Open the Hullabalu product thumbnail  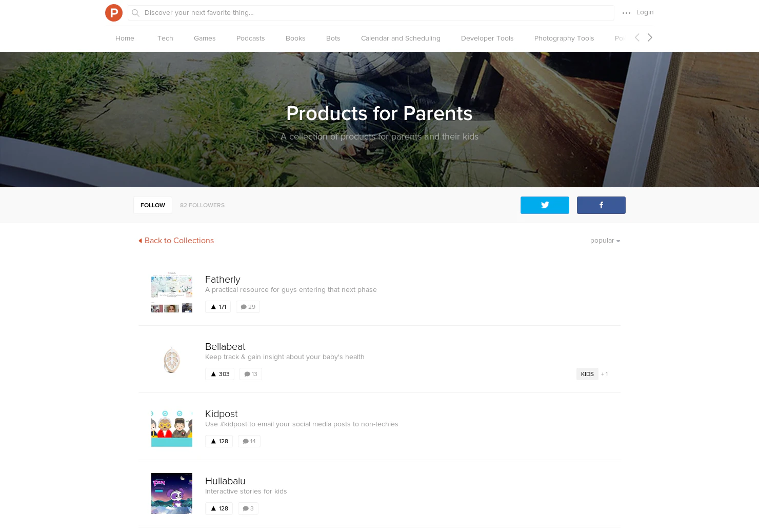(171, 493)
